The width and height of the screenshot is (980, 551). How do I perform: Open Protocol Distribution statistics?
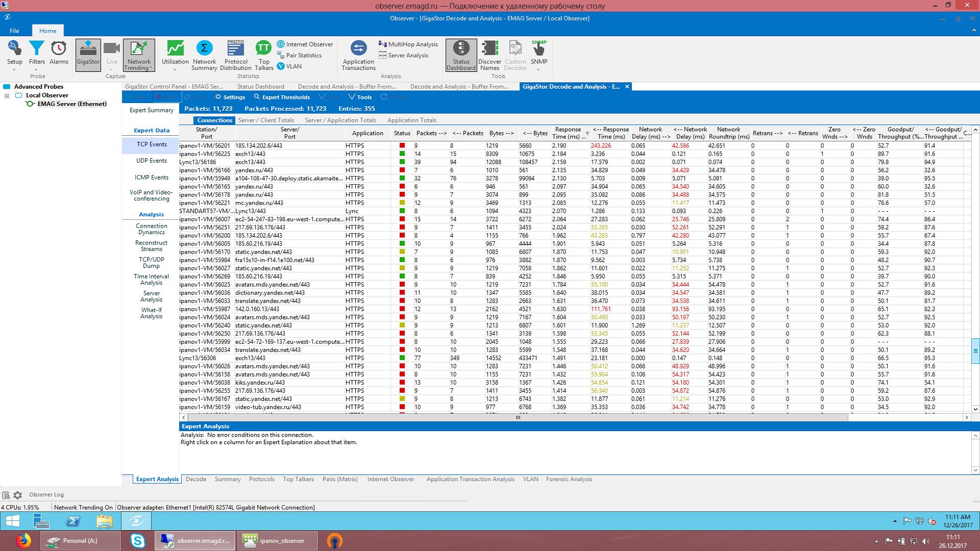pyautogui.click(x=235, y=49)
